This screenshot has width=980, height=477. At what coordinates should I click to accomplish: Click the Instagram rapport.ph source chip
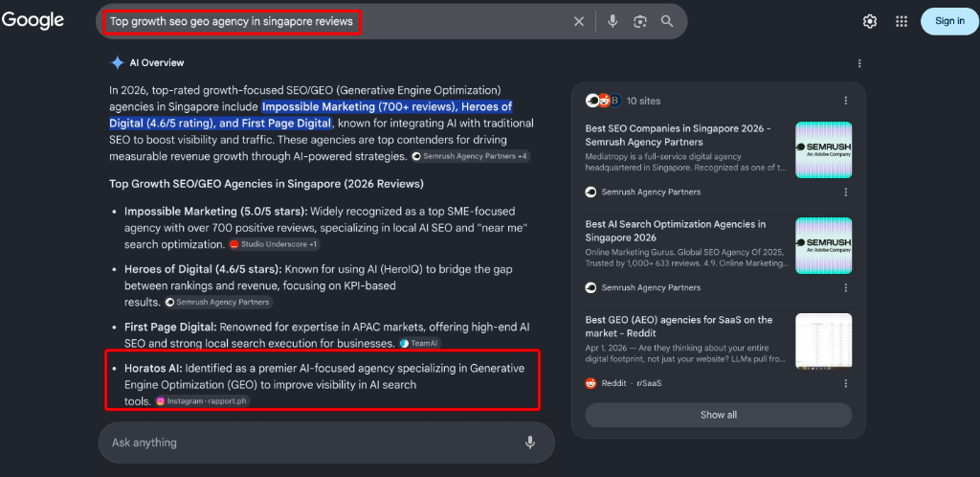pyautogui.click(x=203, y=401)
